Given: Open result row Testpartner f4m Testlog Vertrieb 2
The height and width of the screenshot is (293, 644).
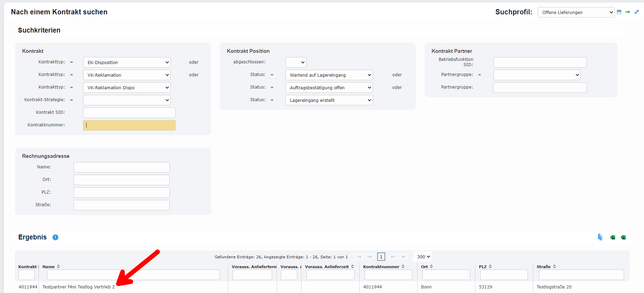Looking at the screenshot, I should point(79,287).
